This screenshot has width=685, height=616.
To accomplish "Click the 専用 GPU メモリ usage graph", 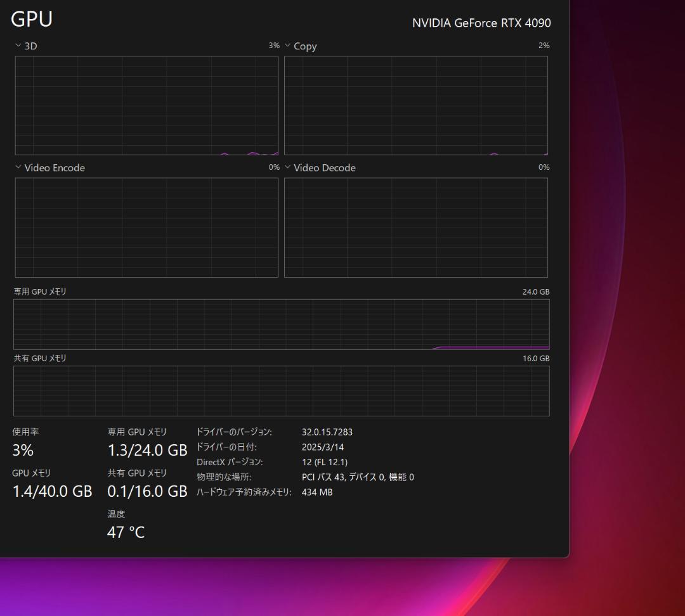I will [281, 323].
